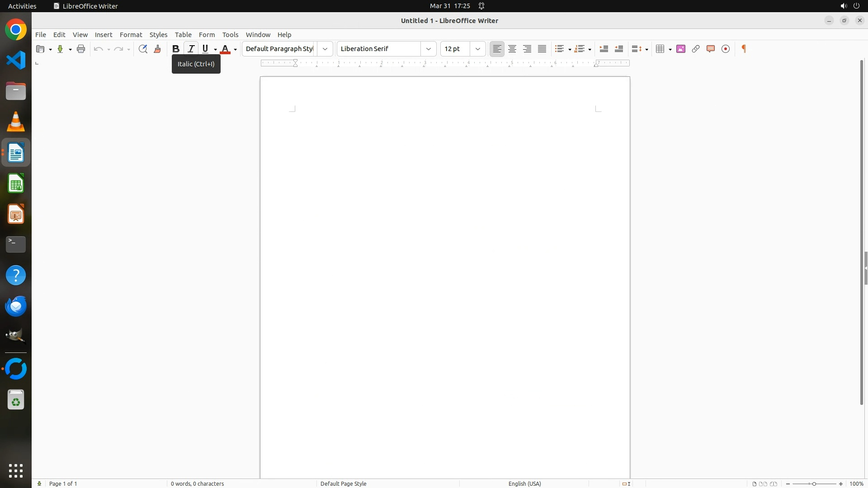The height and width of the screenshot is (488, 868).
Task: Click the Insert Comment icon
Action: (711, 49)
